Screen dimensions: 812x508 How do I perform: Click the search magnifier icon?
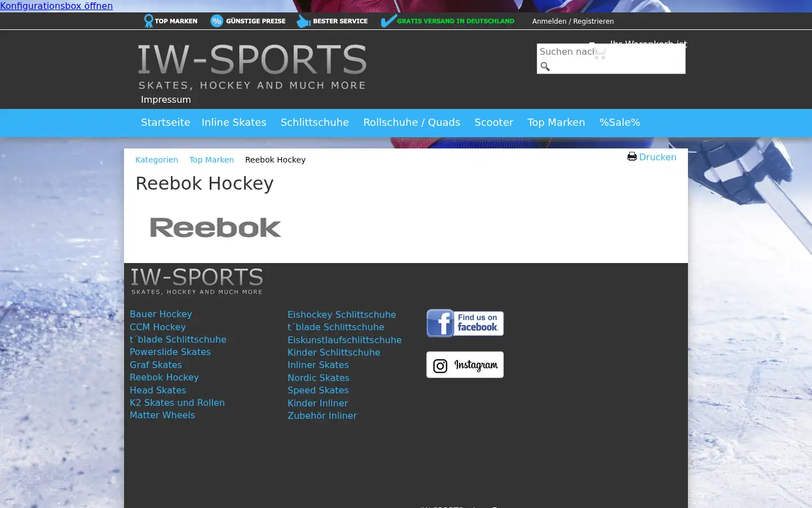(545, 66)
